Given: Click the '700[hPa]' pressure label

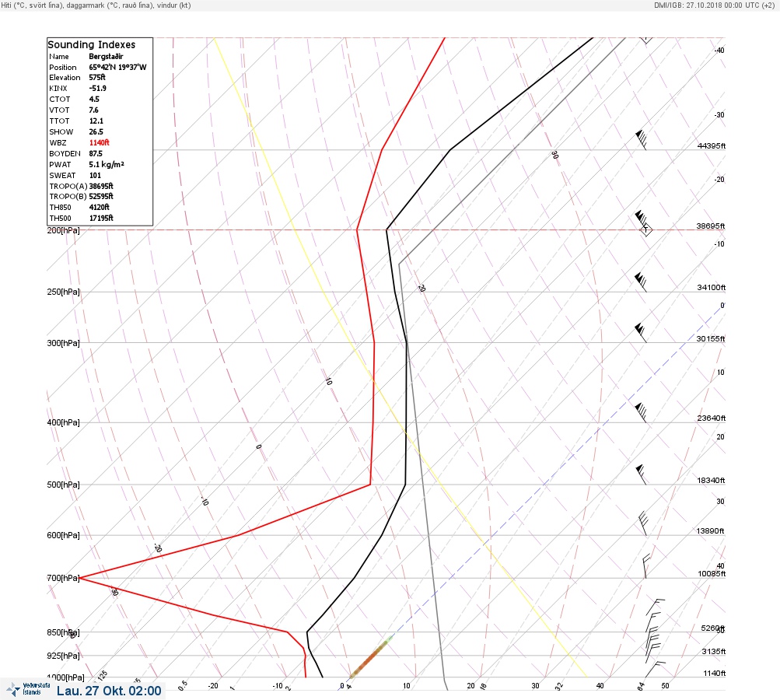Looking at the screenshot, I should (63, 578).
